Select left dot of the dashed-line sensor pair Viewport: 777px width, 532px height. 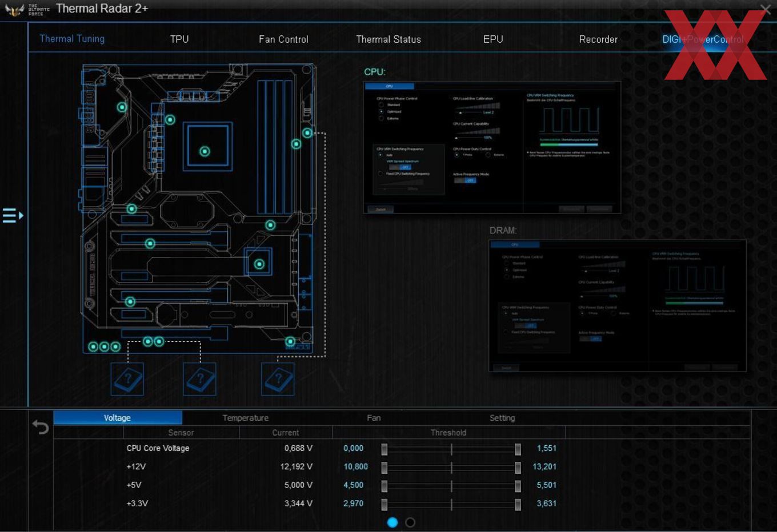pos(148,341)
